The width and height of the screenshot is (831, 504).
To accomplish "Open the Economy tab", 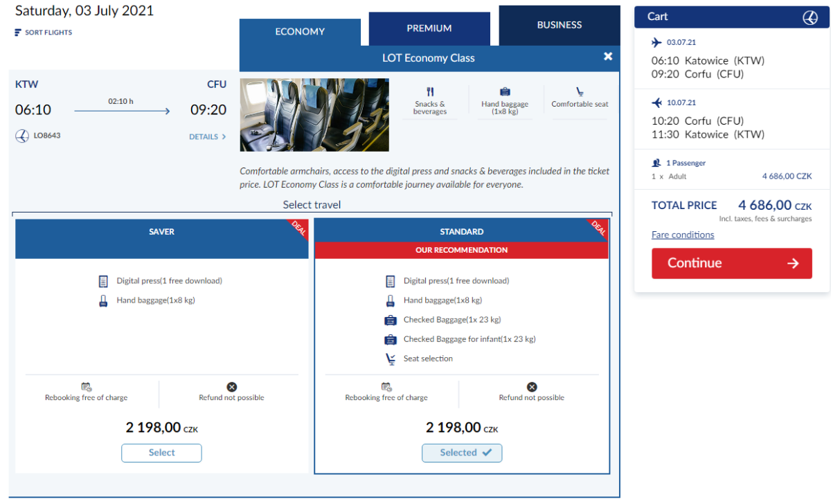I will click(x=300, y=32).
